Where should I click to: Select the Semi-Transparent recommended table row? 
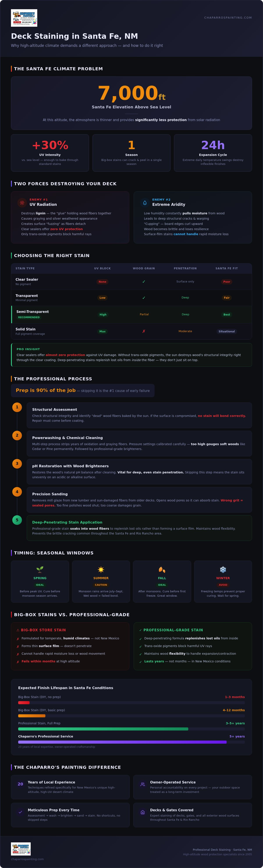coord(131,314)
